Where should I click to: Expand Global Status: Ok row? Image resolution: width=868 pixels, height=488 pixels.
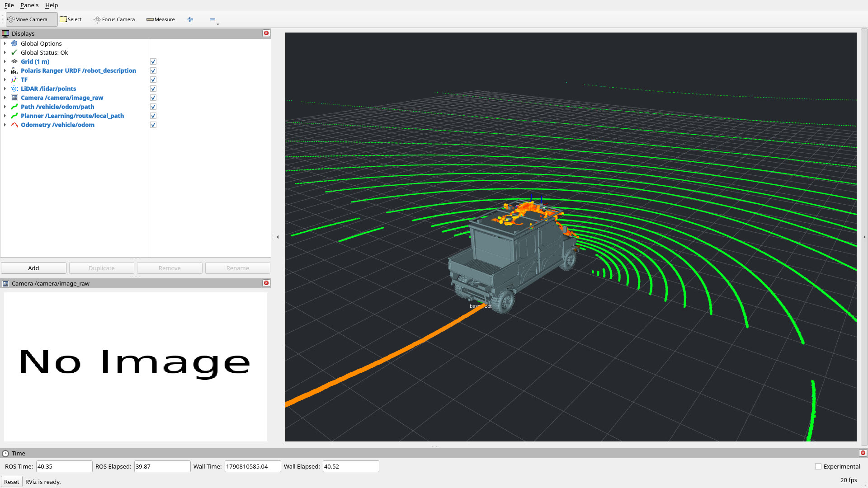pyautogui.click(x=5, y=52)
